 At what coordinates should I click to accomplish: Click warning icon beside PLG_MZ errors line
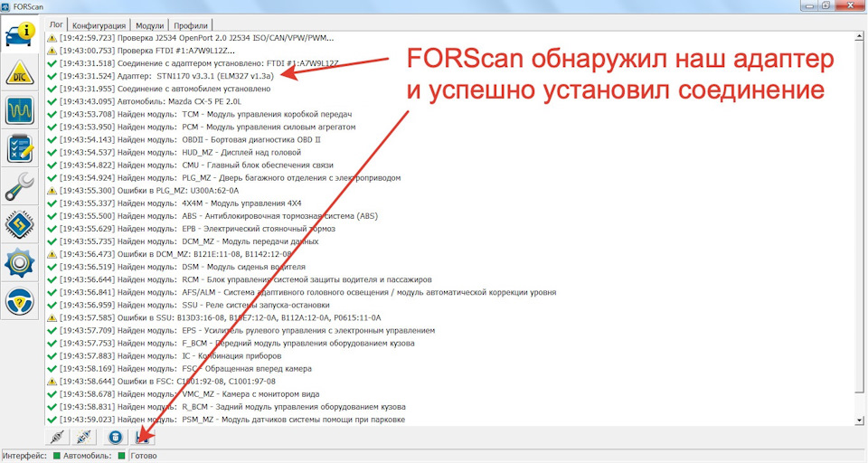[x=52, y=191]
